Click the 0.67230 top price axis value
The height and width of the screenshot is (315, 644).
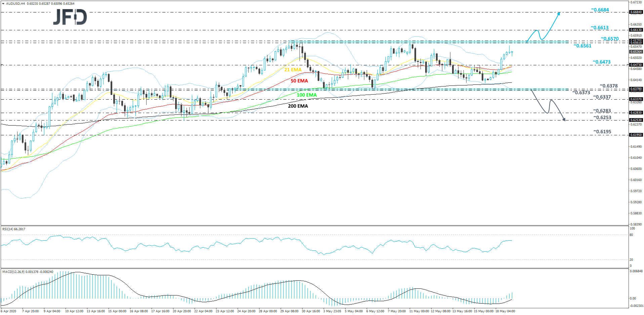pos(636,2)
